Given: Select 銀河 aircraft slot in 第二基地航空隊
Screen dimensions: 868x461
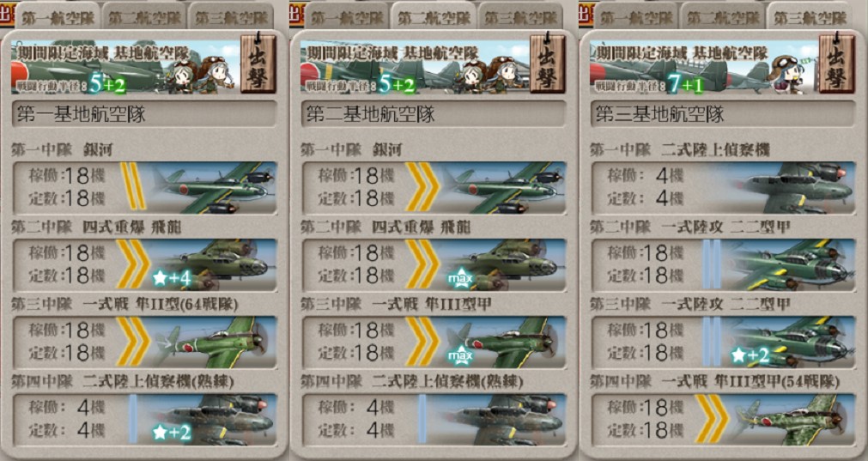Looking at the screenshot, I should 434,188.
